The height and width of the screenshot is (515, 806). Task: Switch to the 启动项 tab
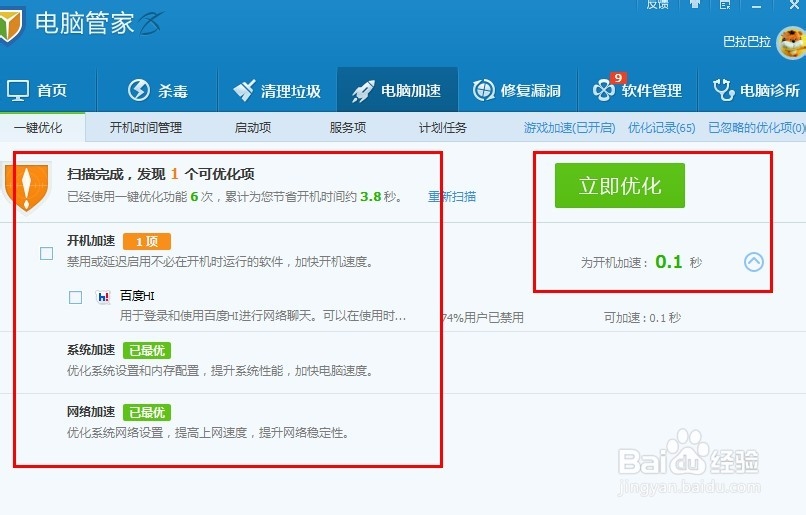pos(253,127)
